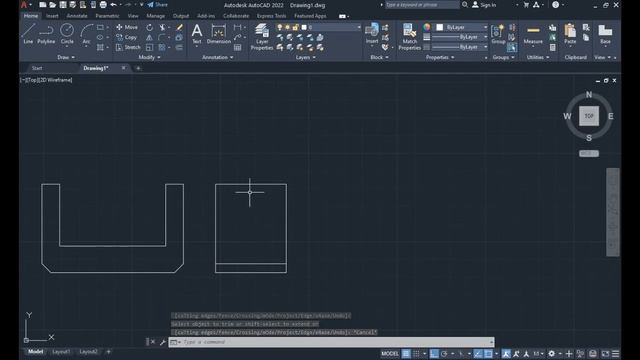Click the Erase tool icon
The width and height of the screenshot is (640, 360).
tap(179, 27)
